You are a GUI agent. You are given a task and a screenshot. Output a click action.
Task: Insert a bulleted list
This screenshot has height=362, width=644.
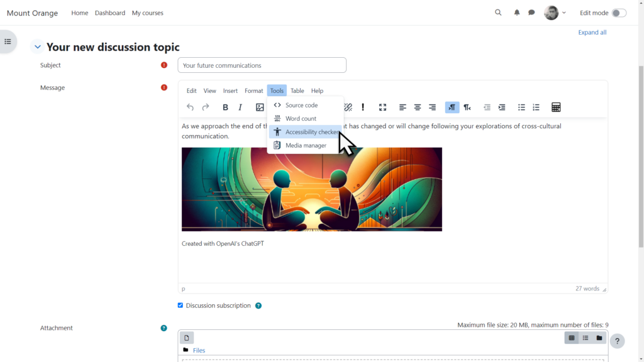click(x=521, y=107)
